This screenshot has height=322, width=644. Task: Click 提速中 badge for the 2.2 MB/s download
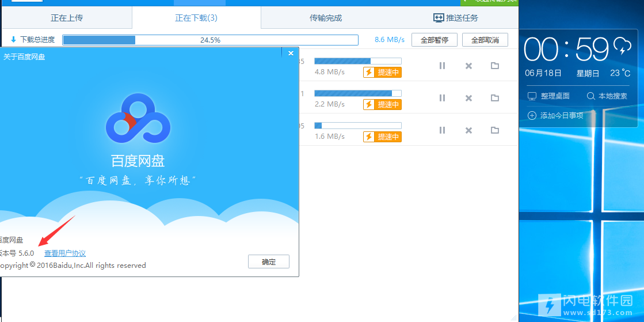coord(382,104)
